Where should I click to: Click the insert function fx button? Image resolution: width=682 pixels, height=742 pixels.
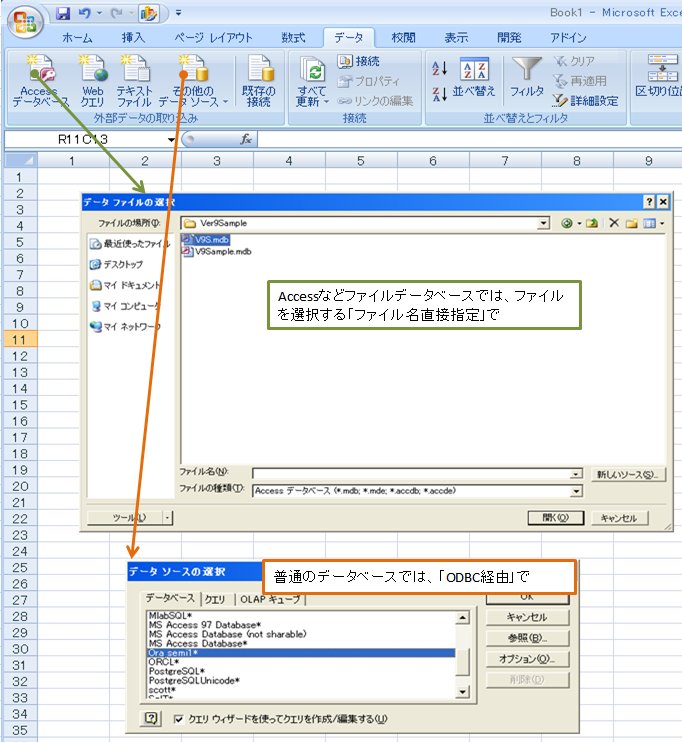246,139
